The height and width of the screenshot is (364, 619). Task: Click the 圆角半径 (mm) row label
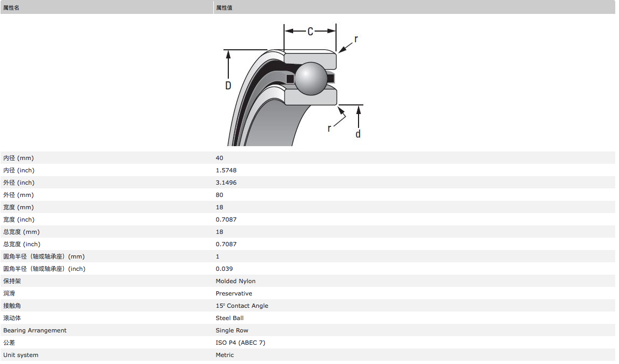click(44, 256)
